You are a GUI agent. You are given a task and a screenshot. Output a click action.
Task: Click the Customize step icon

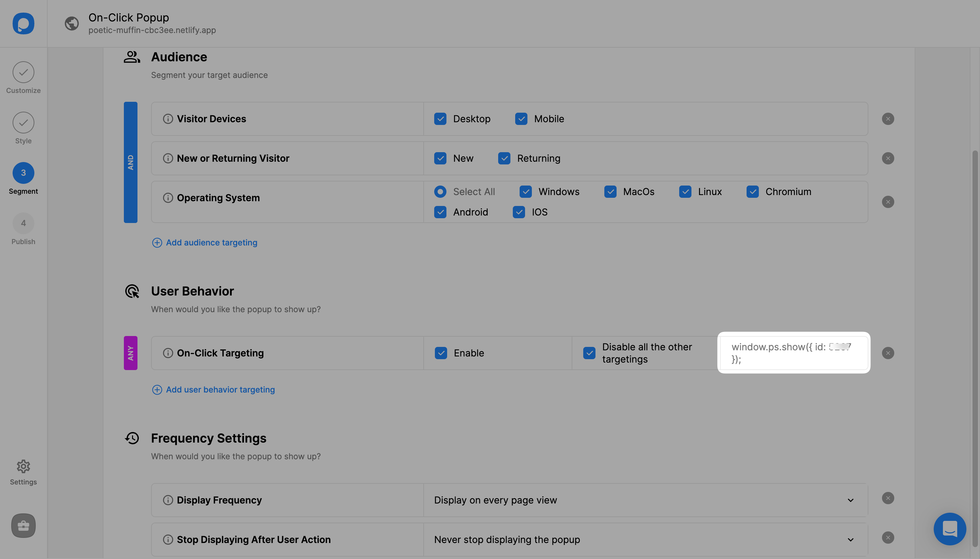[23, 72]
